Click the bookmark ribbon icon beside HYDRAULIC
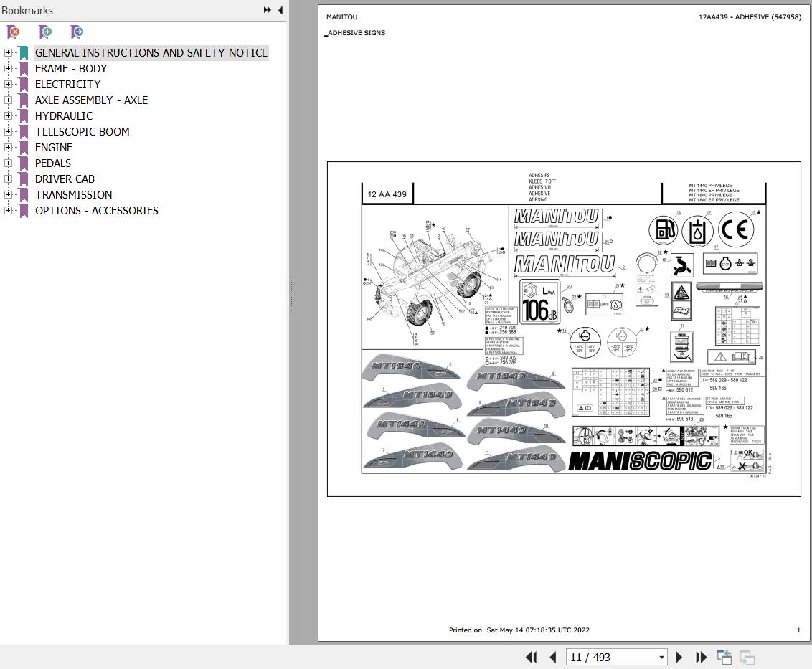The image size is (812, 669). 23,116
